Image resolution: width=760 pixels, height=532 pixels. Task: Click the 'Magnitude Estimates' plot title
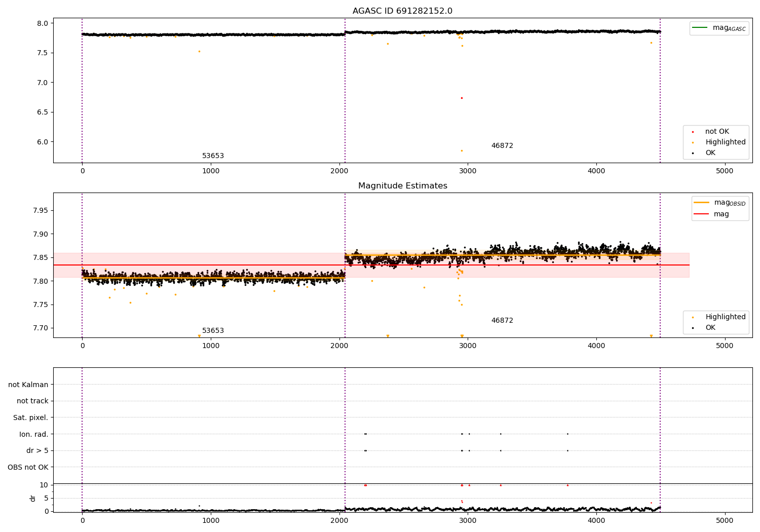pos(402,186)
